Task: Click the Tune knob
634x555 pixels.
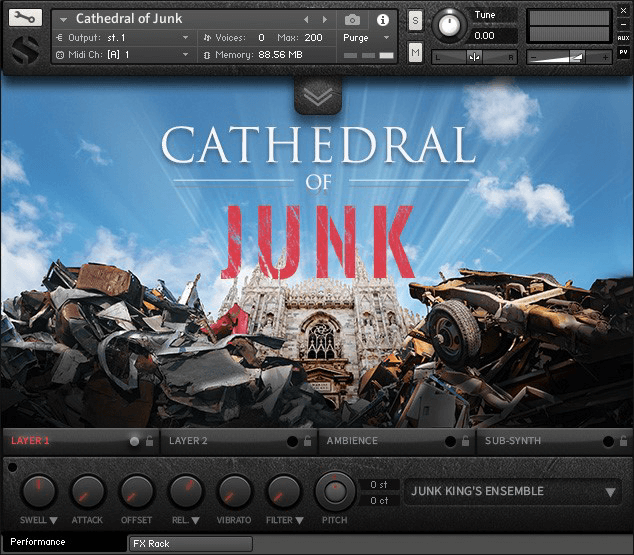Action: tap(449, 25)
